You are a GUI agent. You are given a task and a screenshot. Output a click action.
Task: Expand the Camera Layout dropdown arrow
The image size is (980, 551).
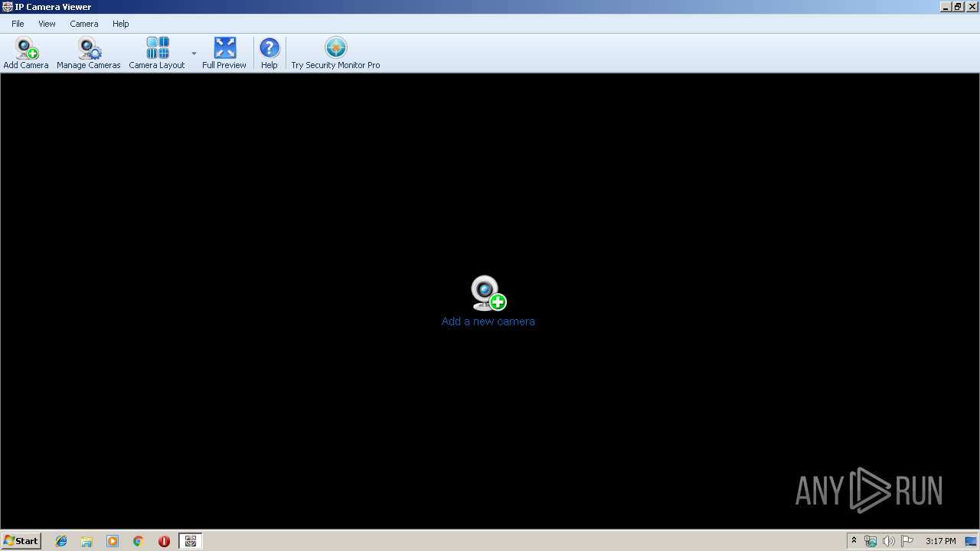click(x=194, y=54)
